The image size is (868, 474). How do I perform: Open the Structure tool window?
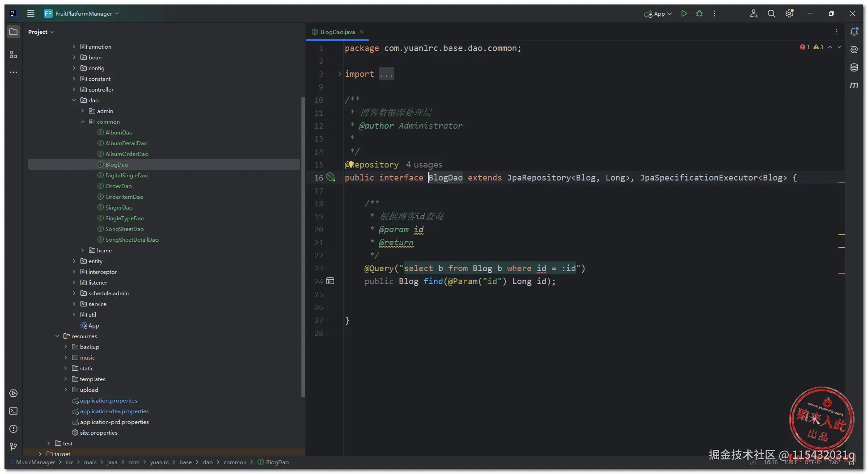[x=13, y=55]
